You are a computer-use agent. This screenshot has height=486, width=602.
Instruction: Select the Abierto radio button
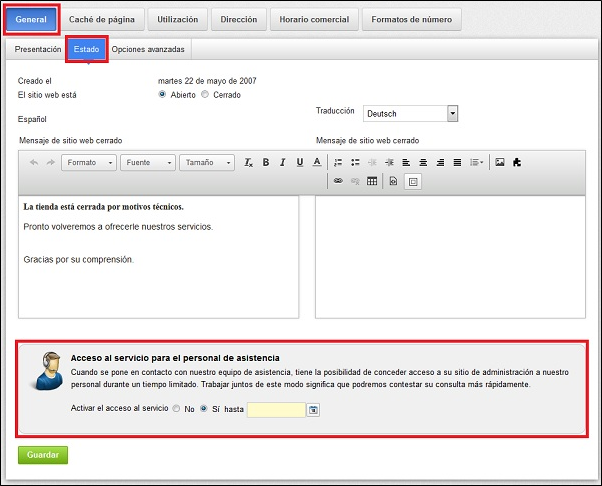click(x=162, y=94)
